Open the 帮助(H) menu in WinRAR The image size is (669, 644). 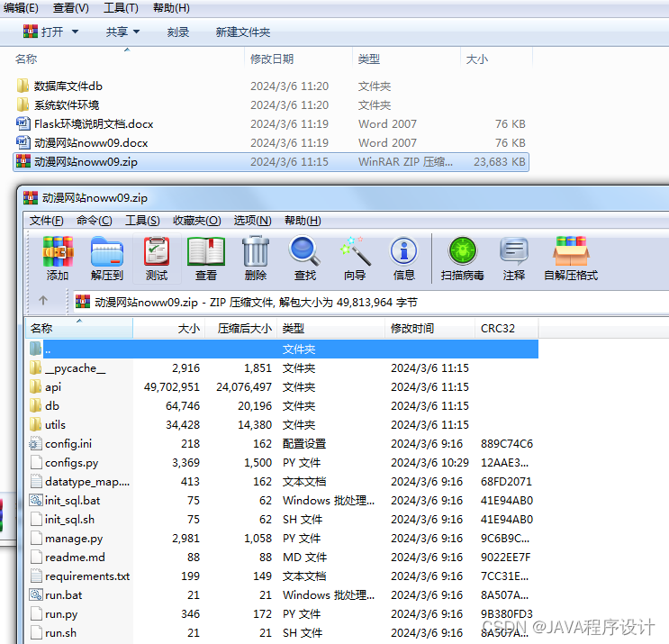coord(303,221)
